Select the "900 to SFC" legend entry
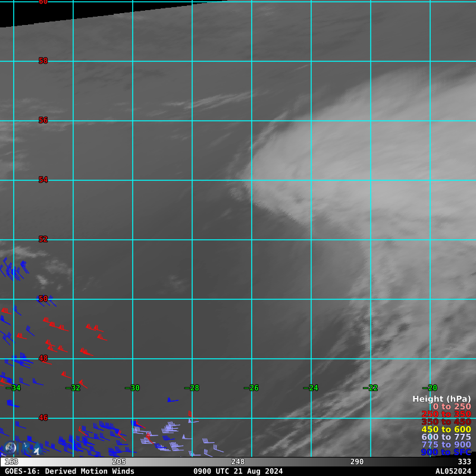The image size is (476, 476). [x=446, y=452]
